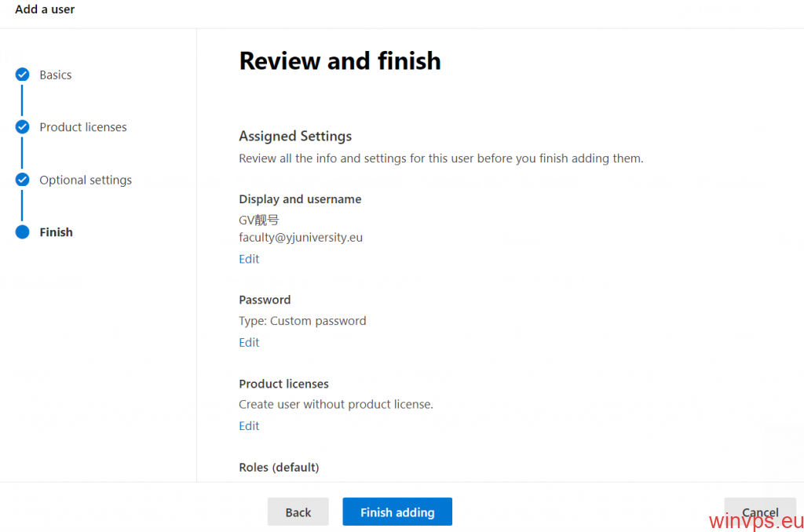Click the Roles (default) section heading
This screenshot has height=532, width=804.
point(279,468)
